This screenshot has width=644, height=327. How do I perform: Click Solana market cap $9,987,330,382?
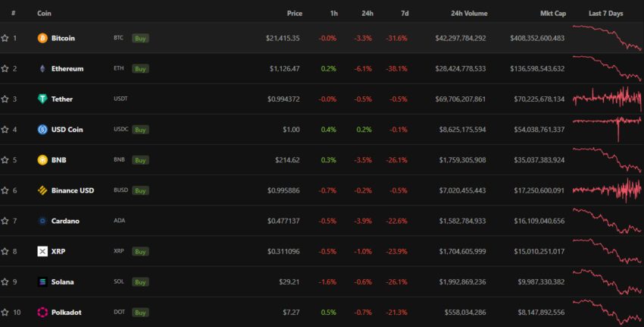[541, 281]
